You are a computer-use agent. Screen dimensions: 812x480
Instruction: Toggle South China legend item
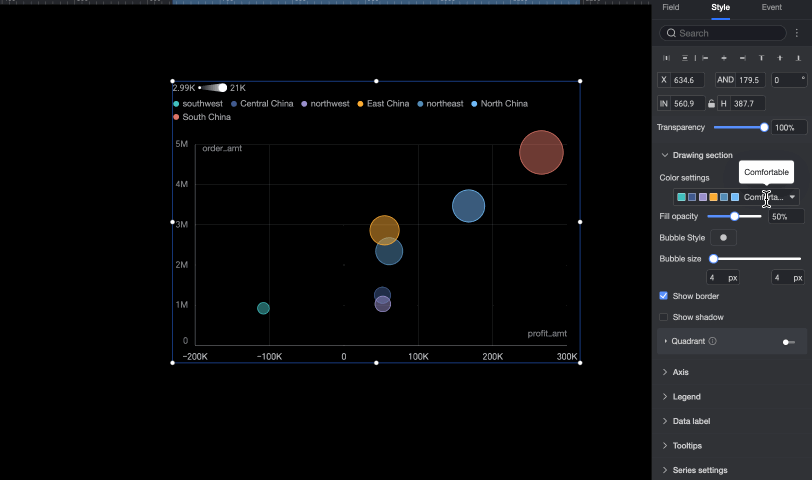click(202, 117)
